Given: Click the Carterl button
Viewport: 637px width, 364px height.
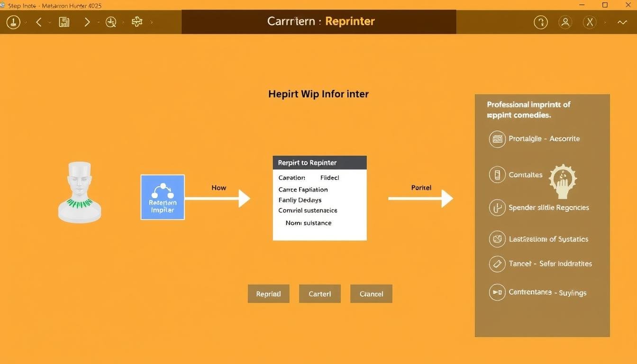Looking at the screenshot, I should 319,294.
